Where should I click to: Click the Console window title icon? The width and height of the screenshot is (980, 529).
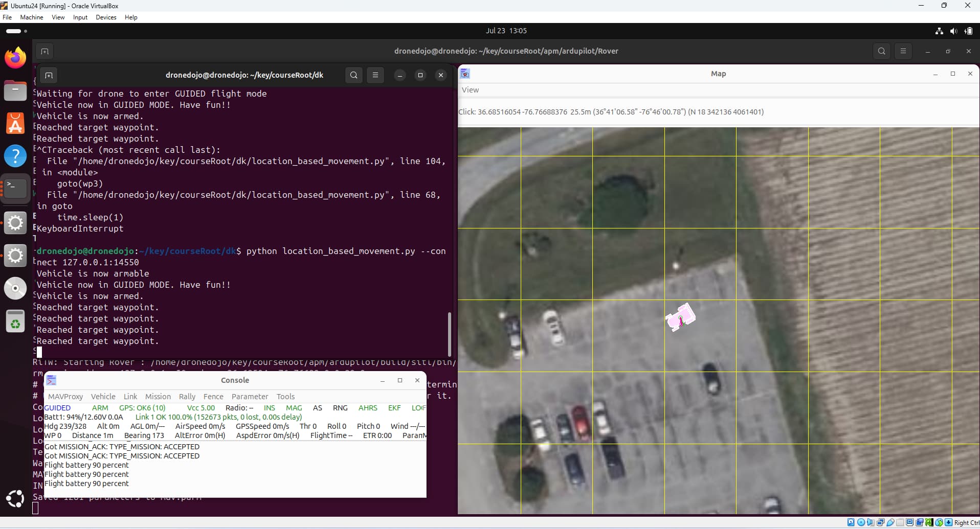coord(51,380)
